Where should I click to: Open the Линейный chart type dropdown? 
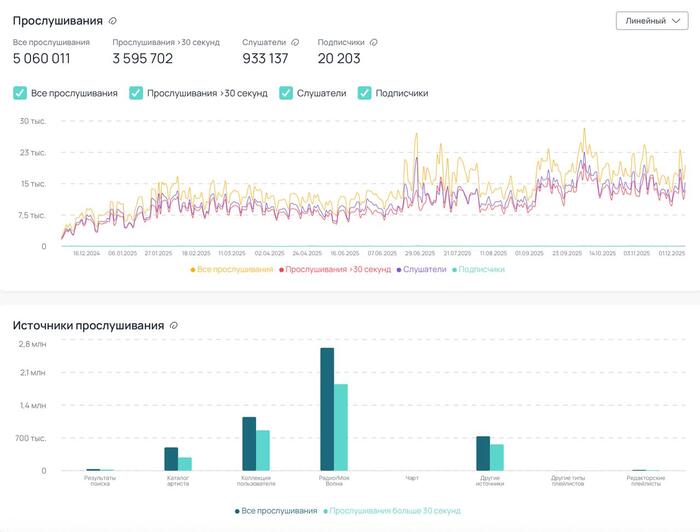(x=652, y=21)
